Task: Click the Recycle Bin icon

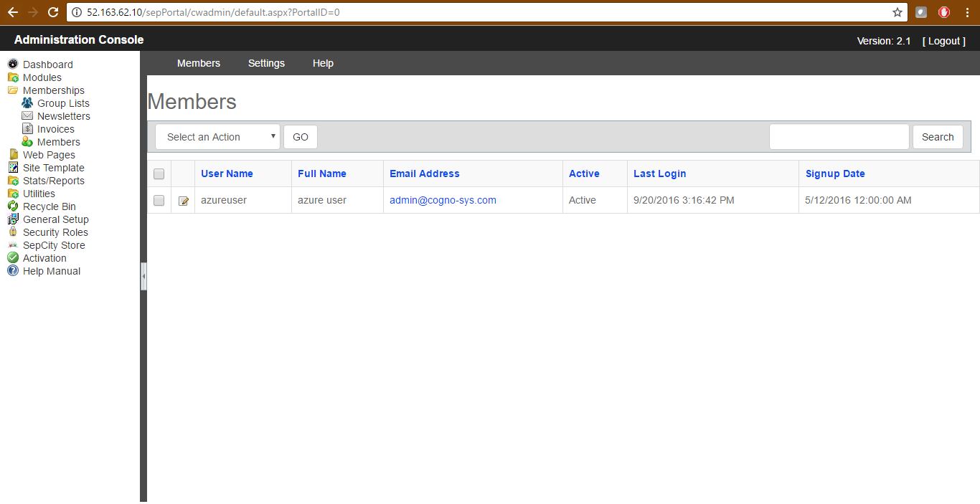Action: [x=12, y=206]
